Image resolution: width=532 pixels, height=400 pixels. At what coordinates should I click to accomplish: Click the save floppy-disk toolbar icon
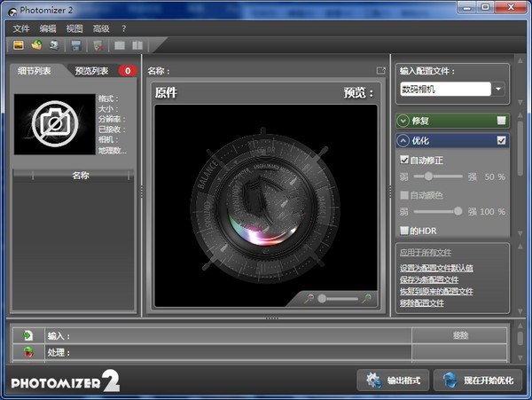76,45
